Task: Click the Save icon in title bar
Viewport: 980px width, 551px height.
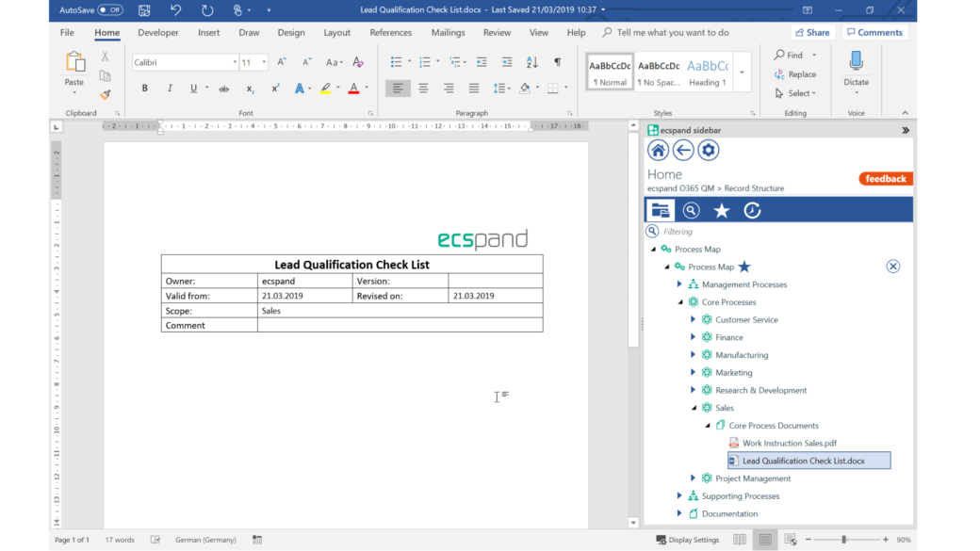Action: 144,10
